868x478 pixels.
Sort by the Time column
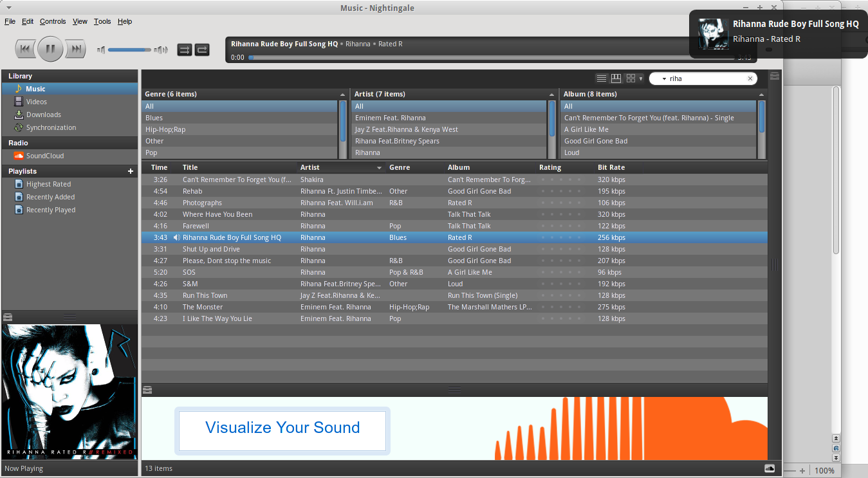click(159, 167)
